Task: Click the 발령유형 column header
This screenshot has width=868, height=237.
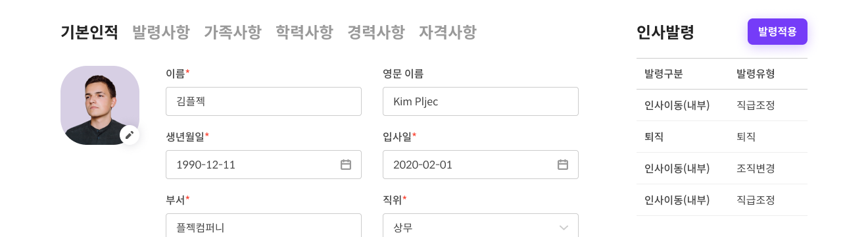Action: point(756,74)
